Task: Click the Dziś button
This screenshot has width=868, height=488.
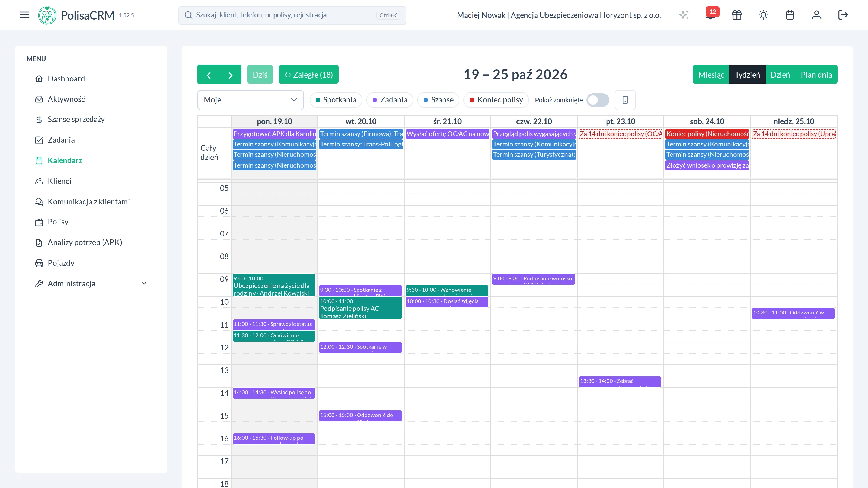Action: click(x=260, y=75)
